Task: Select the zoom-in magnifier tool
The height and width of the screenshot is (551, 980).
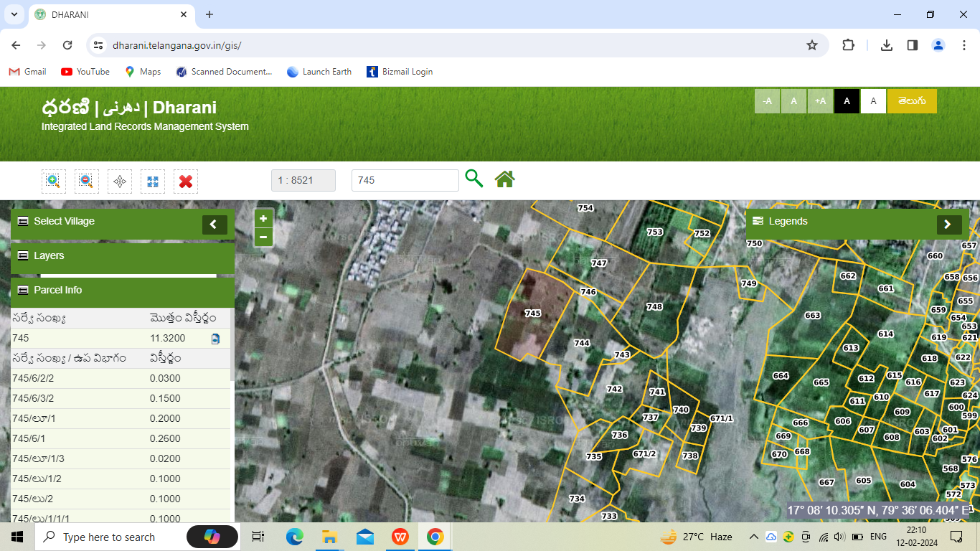Action: (54, 181)
